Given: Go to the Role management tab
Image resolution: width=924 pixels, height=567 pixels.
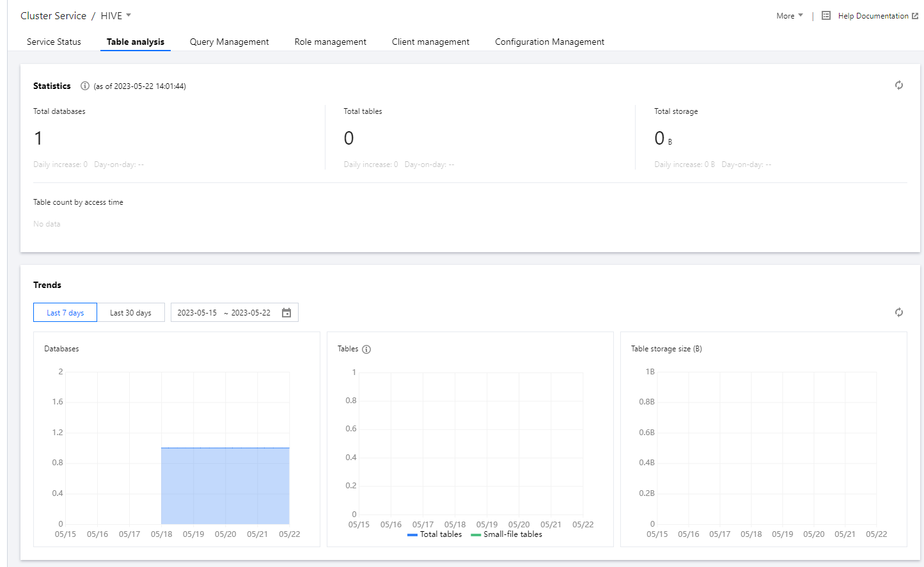Looking at the screenshot, I should click(x=330, y=42).
